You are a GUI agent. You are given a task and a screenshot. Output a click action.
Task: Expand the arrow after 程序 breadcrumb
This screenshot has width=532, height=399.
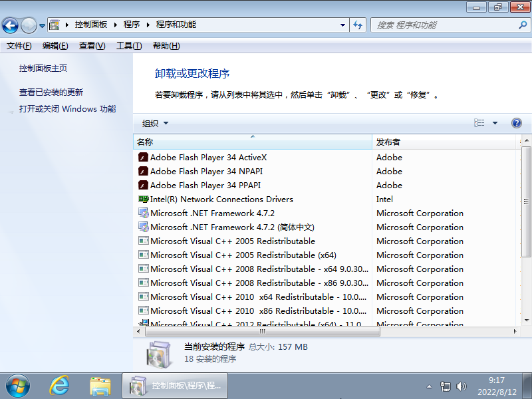point(148,25)
